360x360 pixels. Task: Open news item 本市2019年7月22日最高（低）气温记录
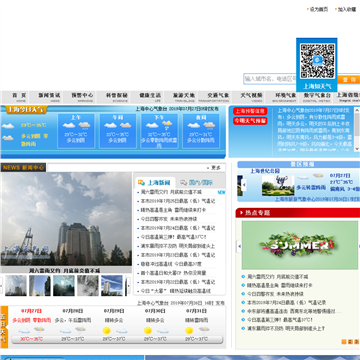point(178,282)
